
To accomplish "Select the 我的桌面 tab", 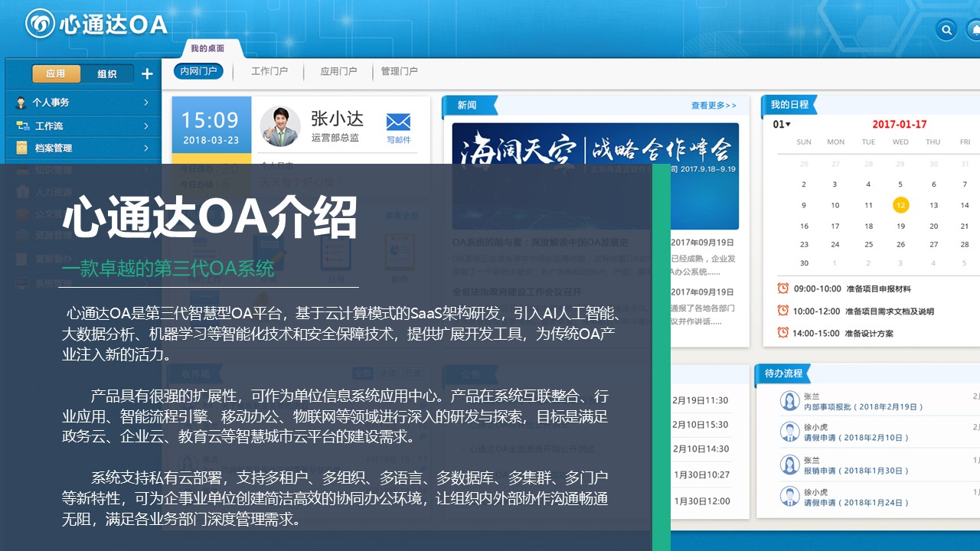I will (x=207, y=48).
